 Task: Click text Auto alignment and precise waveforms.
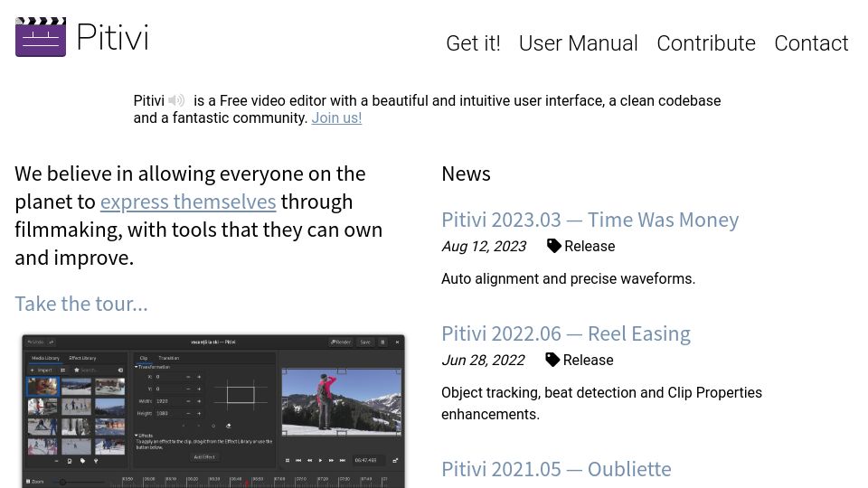[x=568, y=278]
